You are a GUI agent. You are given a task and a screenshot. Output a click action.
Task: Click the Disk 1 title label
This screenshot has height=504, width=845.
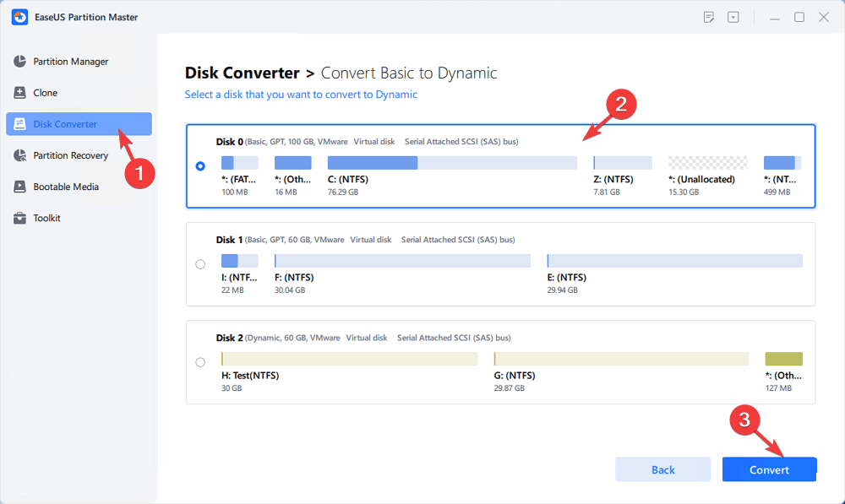(229, 240)
